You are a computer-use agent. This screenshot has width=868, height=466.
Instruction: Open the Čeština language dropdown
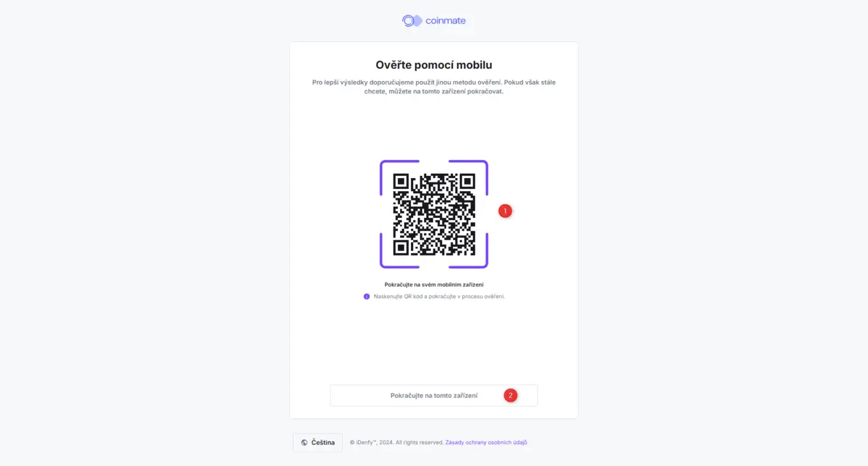point(318,442)
